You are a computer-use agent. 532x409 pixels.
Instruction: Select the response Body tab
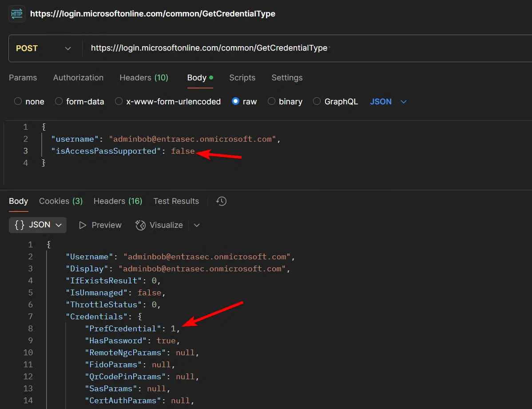click(x=19, y=201)
